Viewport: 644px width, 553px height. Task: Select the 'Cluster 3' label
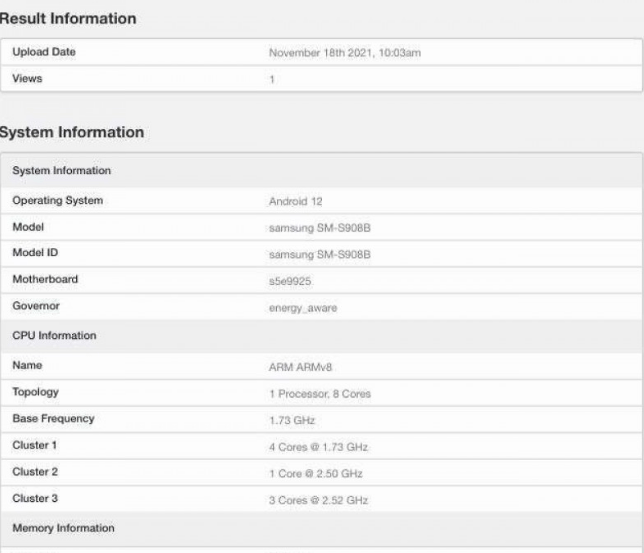coord(35,498)
